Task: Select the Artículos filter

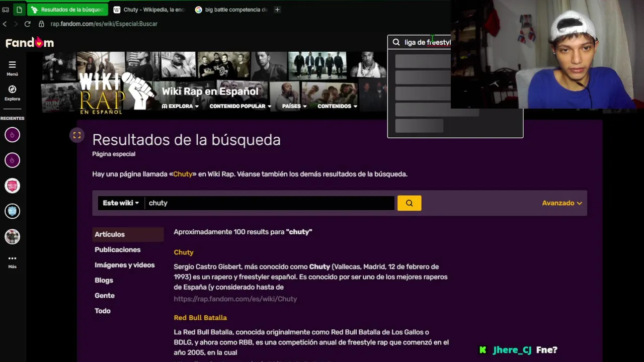Action: tap(128, 234)
